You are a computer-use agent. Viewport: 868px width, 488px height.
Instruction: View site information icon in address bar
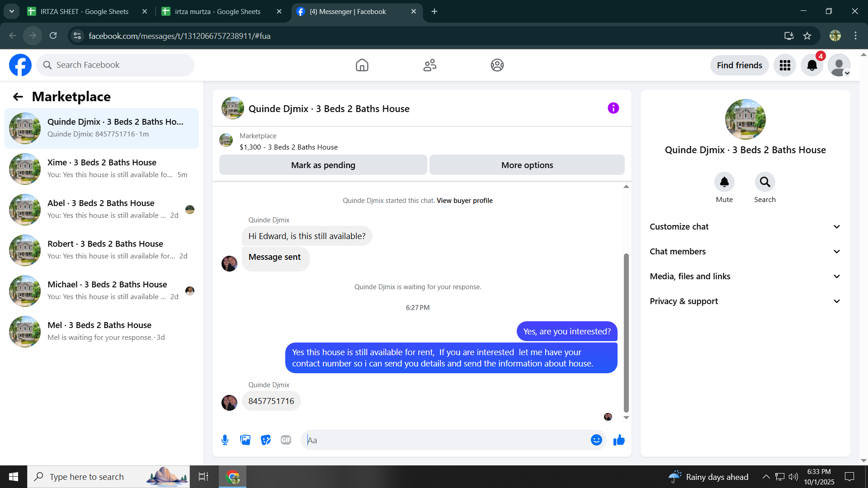pos(77,36)
